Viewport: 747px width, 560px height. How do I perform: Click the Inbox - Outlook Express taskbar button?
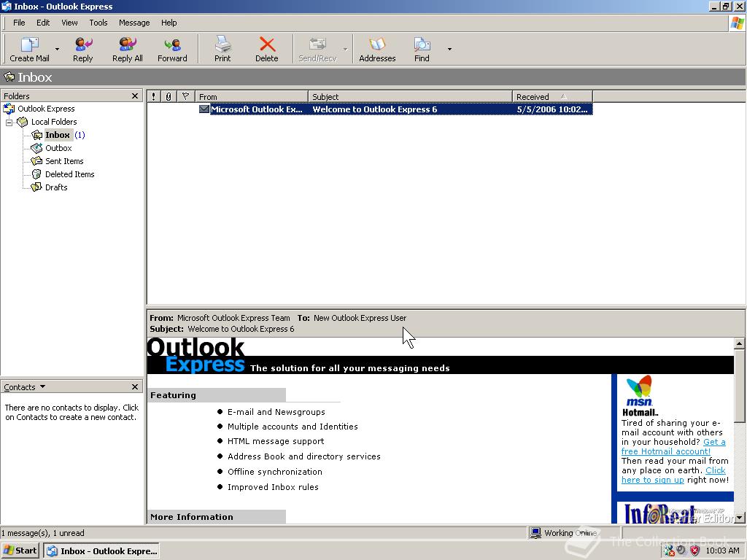(x=101, y=551)
